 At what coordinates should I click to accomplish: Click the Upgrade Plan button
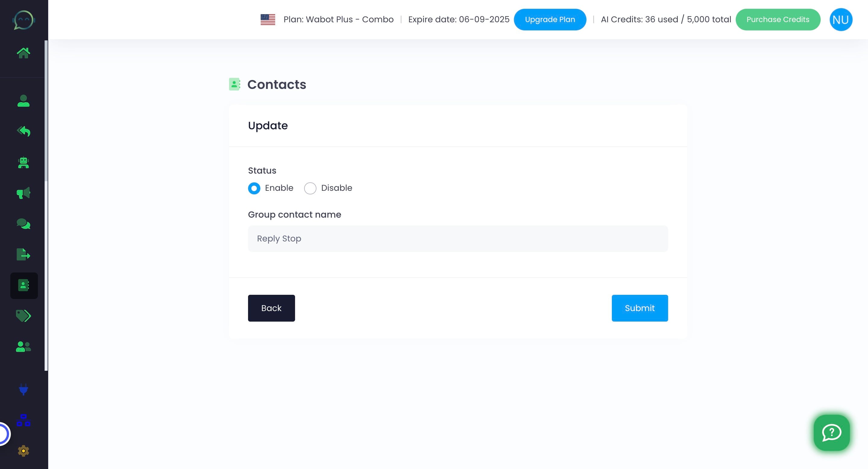[x=550, y=20]
